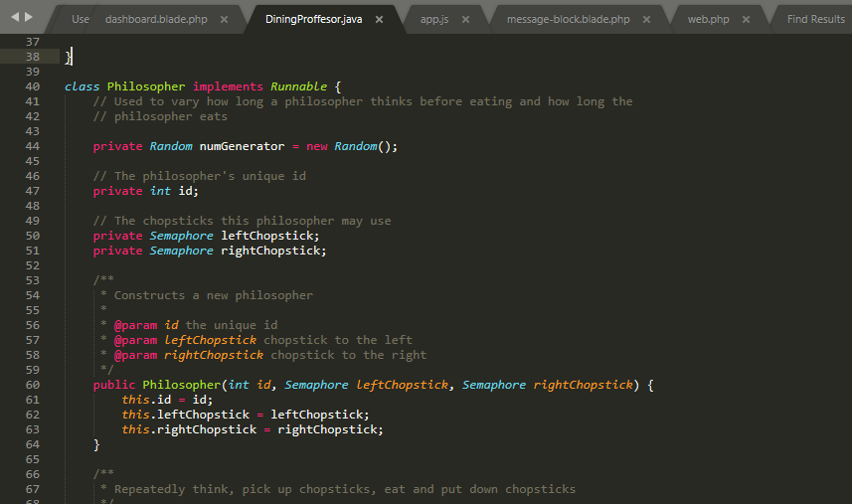Open the app.js tab

pos(434,19)
